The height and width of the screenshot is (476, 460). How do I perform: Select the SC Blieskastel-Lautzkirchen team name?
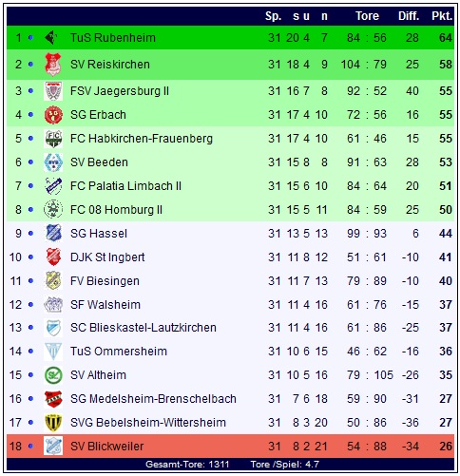[x=144, y=328]
